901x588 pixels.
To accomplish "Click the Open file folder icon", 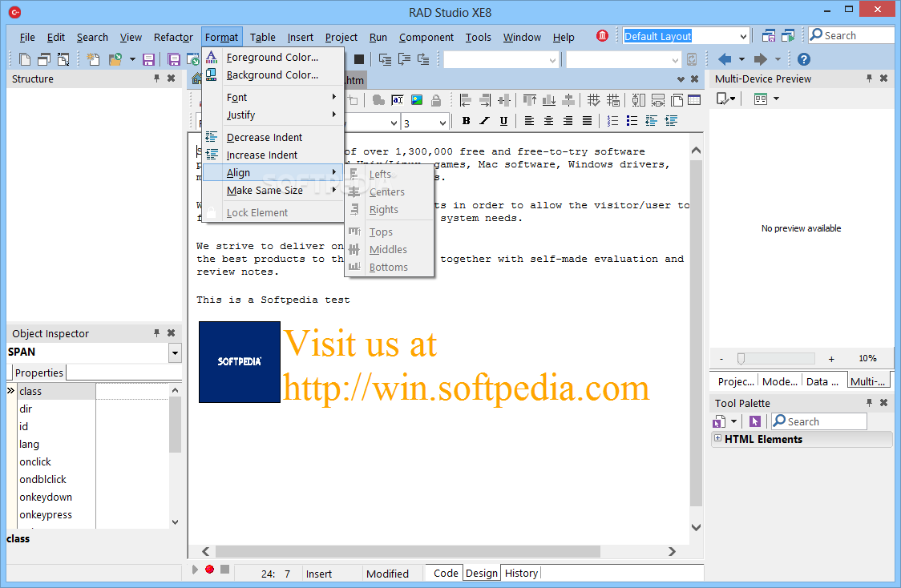I will coord(115,59).
